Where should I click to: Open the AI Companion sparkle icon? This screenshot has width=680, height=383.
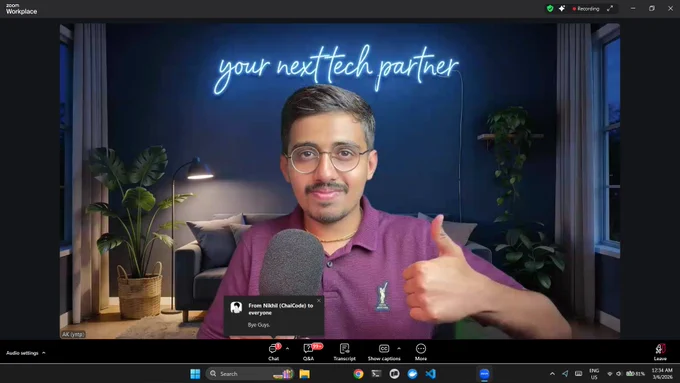[562, 8]
